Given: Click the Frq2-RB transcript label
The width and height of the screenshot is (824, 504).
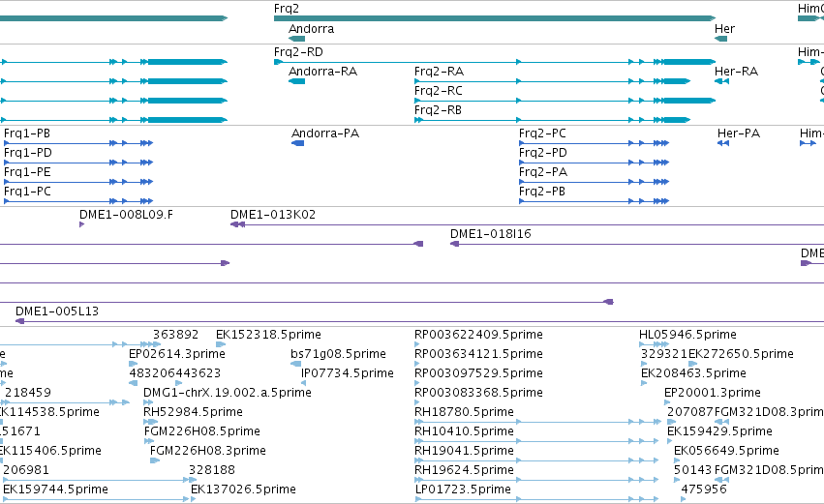Looking at the screenshot, I should pyautogui.click(x=439, y=110).
